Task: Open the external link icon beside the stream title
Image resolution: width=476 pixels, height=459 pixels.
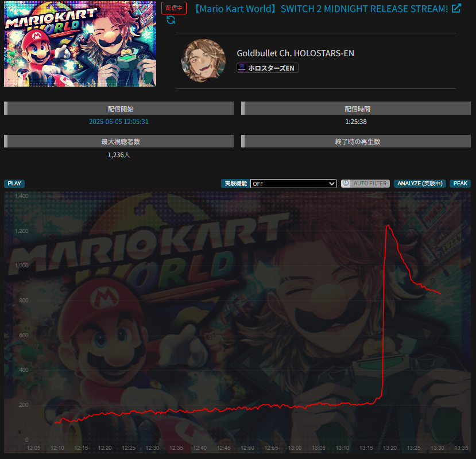Action: pyautogui.click(x=456, y=8)
